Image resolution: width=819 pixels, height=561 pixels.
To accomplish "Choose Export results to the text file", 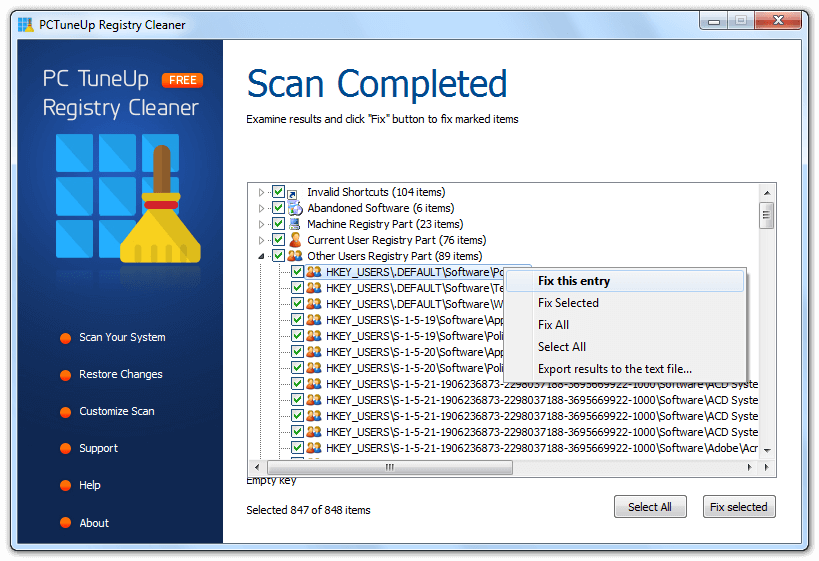I will coord(625,369).
